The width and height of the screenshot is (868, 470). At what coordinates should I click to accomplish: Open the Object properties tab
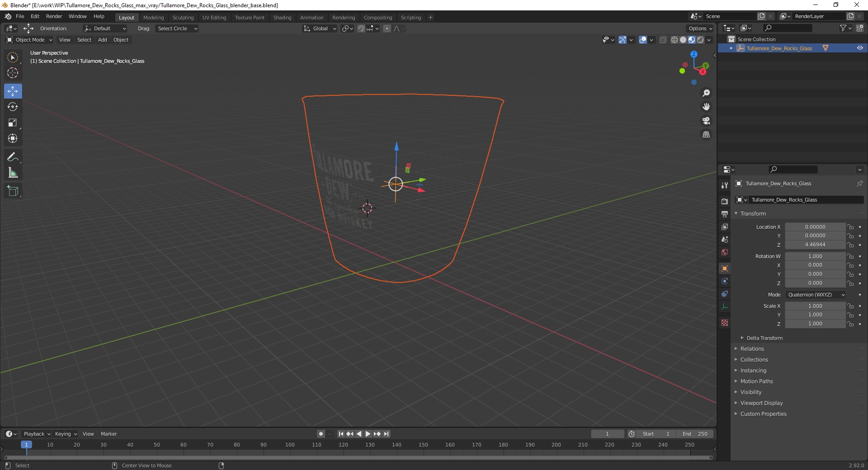tap(725, 268)
